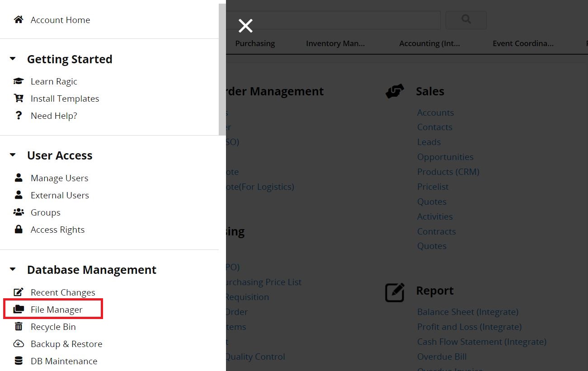Image resolution: width=588 pixels, height=371 pixels.
Task: Open the Leads link
Action: [x=429, y=142]
